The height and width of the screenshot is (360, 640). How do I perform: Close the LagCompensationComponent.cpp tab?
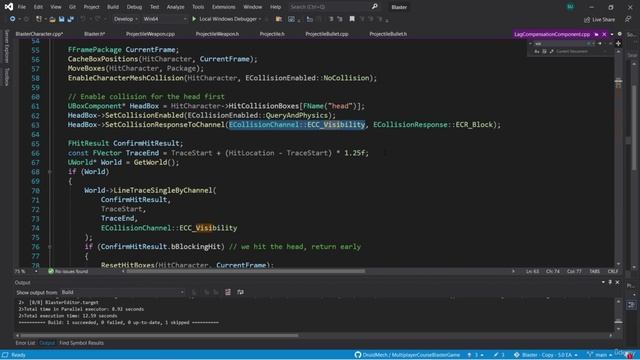pos(604,34)
